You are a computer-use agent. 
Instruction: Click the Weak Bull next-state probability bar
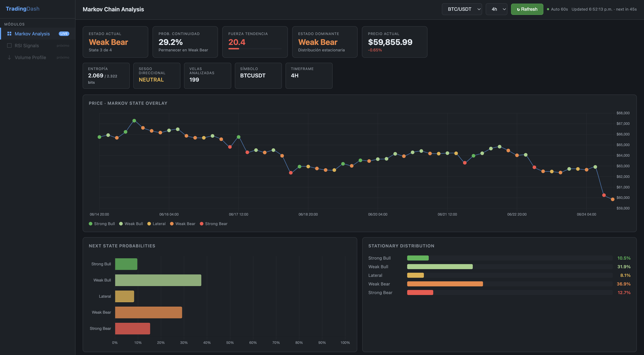pos(158,280)
